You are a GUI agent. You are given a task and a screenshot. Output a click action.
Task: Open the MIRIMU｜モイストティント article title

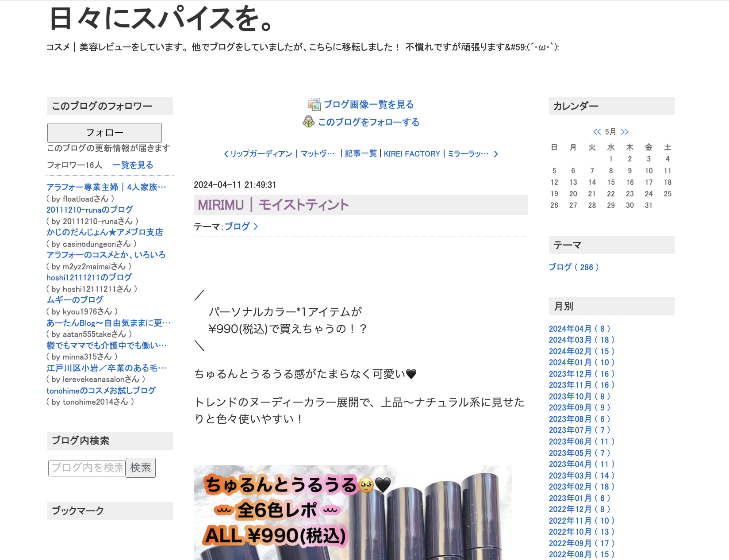[x=273, y=205]
